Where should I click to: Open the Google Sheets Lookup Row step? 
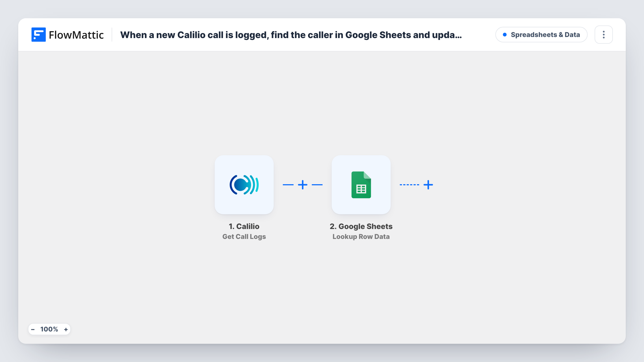[x=361, y=185]
